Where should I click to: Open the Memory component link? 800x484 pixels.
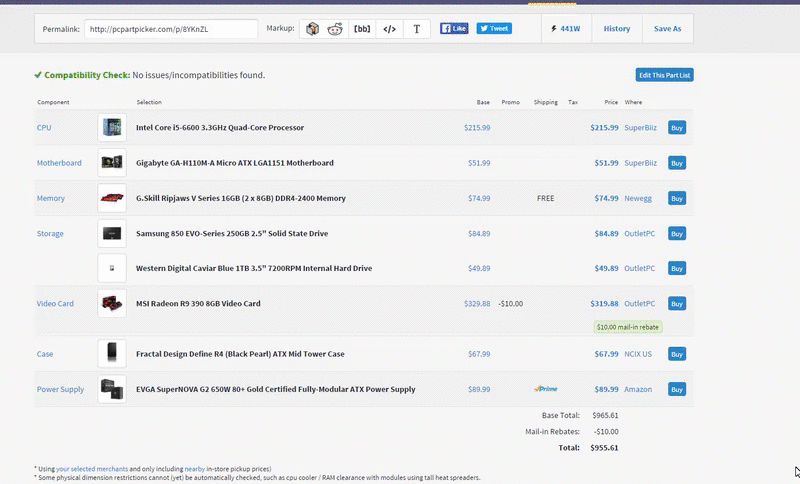(x=51, y=198)
